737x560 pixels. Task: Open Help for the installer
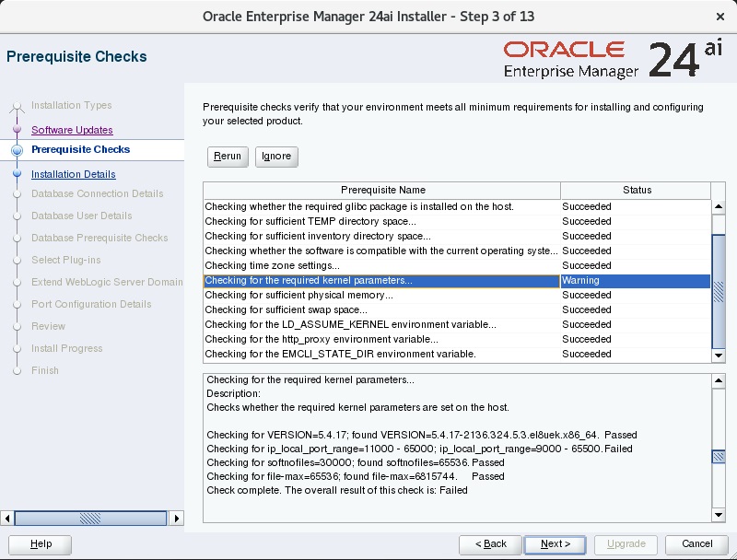coord(41,544)
